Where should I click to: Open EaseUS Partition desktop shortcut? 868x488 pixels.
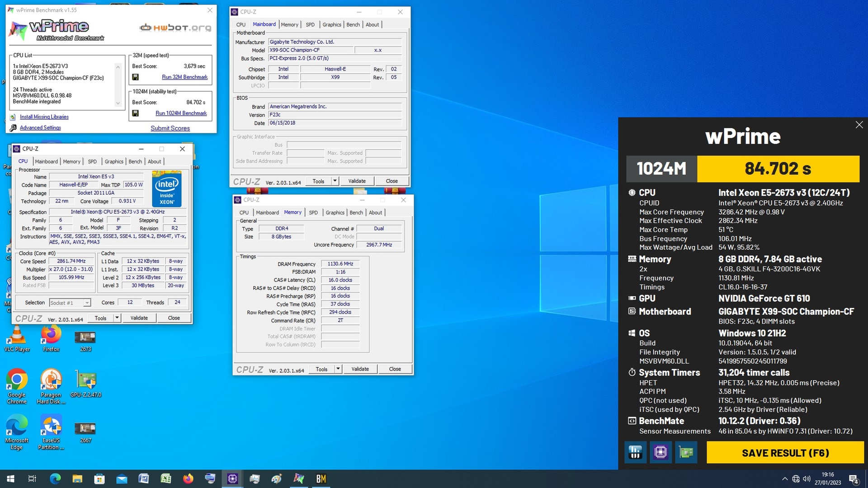51,433
